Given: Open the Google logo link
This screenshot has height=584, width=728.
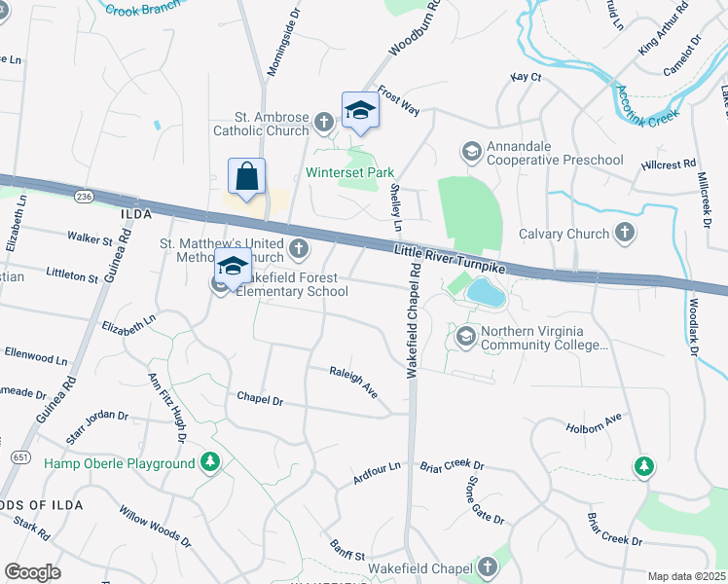Looking at the screenshot, I should point(32,572).
